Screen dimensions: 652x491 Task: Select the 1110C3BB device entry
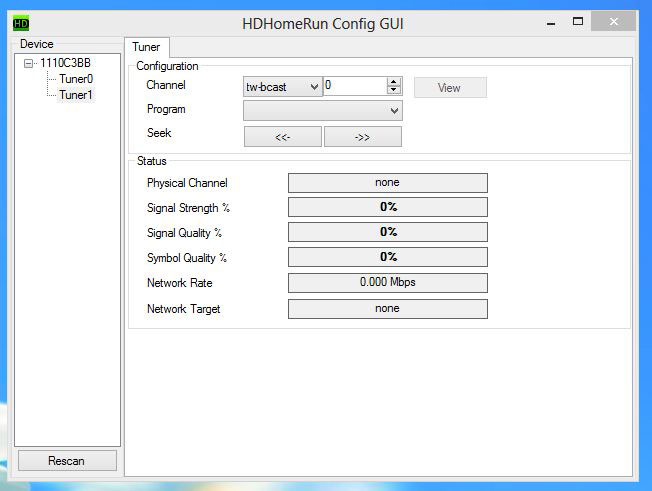pyautogui.click(x=65, y=63)
